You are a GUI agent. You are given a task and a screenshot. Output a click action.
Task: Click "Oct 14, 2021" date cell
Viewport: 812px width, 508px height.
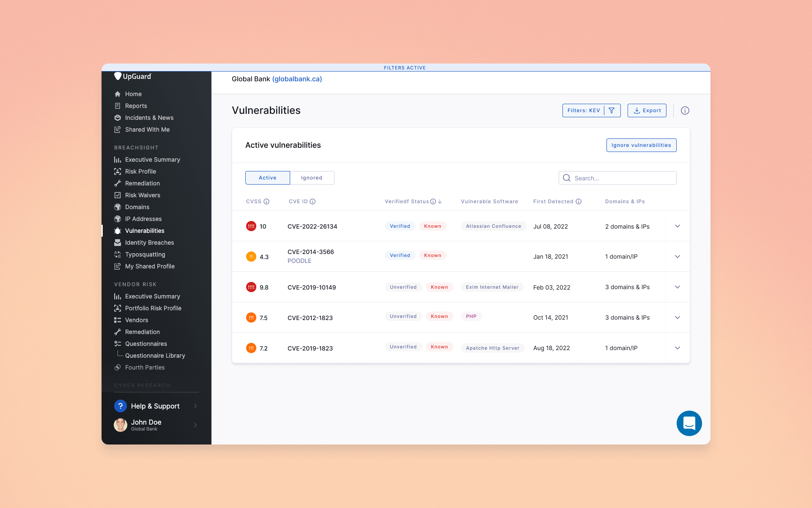(x=551, y=317)
